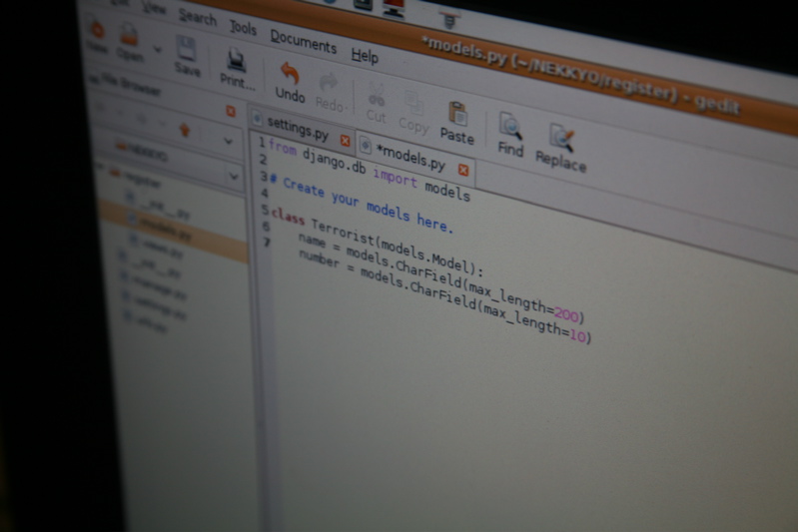Open the Help menu
798x532 pixels.
[x=365, y=56]
